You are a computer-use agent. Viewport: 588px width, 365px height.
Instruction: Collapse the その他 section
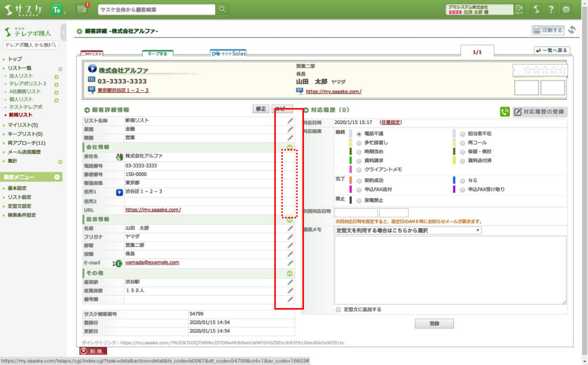[289, 273]
